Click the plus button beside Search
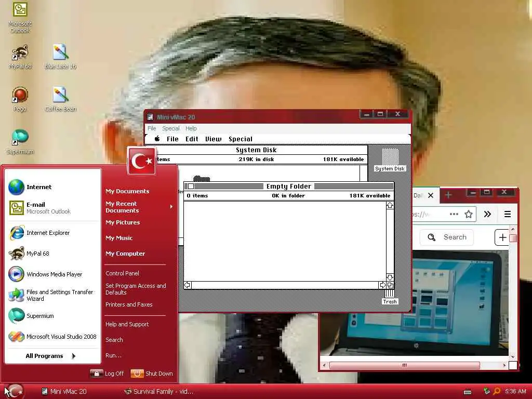Image resolution: width=532 pixels, height=399 pixels. click(502, 237)
